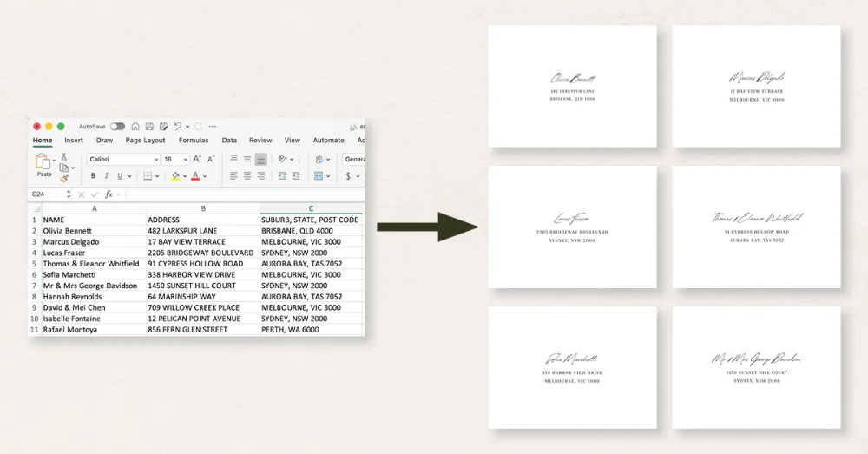Click the Insert Function fx icon

pyautogui.click(x=109, y=194)
